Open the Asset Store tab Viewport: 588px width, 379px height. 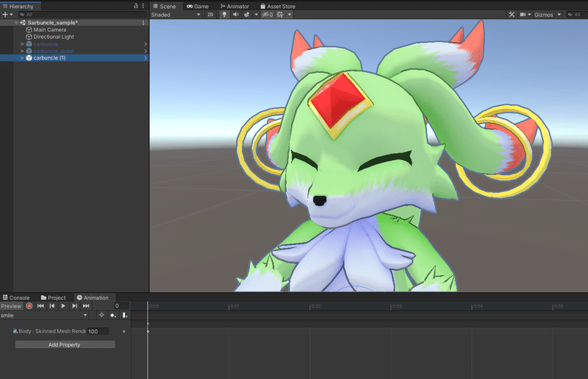tap(278, 7)
